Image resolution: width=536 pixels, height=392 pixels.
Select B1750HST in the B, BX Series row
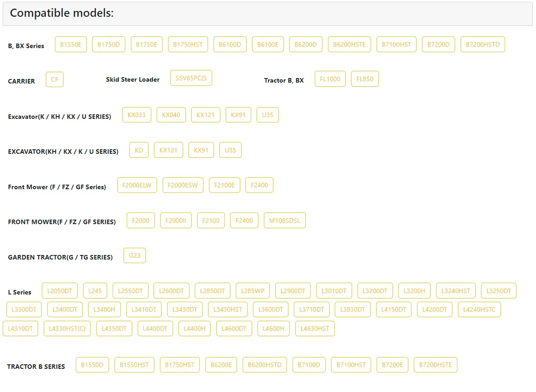(x=188, y=44)
